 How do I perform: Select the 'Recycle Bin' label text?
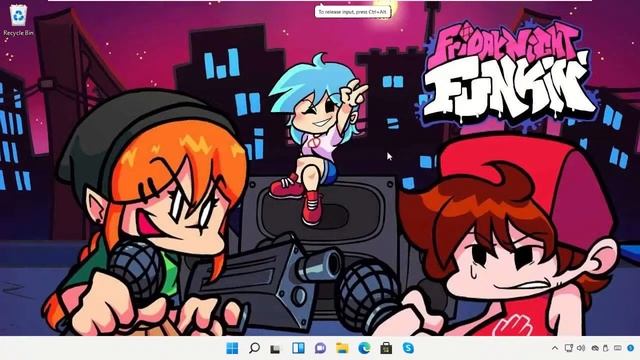coord(18,33)
